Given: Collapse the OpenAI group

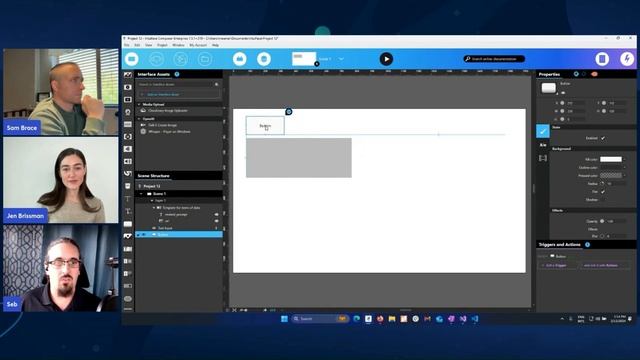Looking at the screenshot, I should click(139, 119).
